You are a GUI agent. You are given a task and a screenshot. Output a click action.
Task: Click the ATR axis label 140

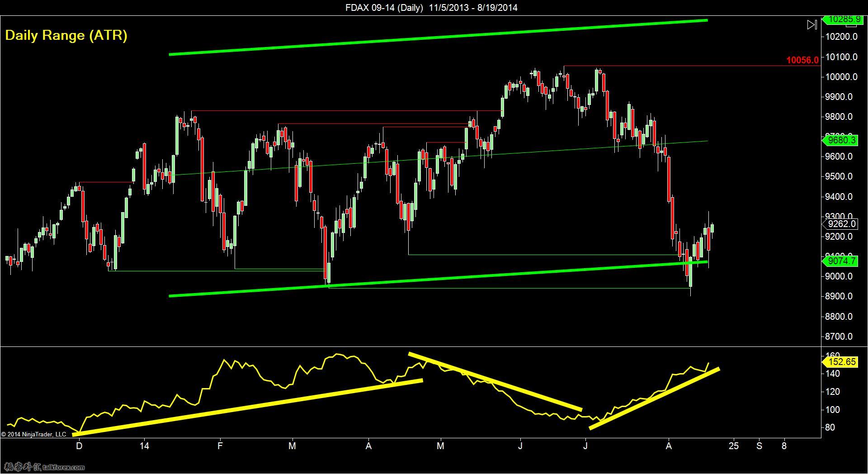(833, 374)
